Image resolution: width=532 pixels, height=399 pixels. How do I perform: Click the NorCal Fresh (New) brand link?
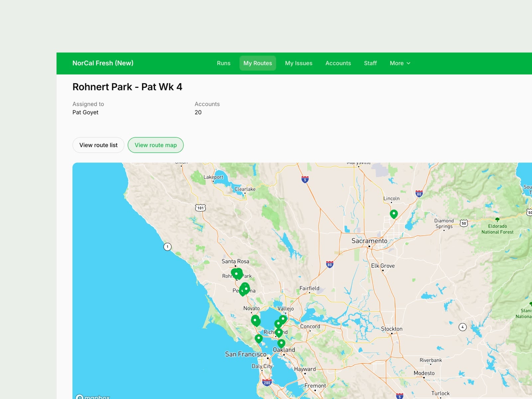pos(103,63)
